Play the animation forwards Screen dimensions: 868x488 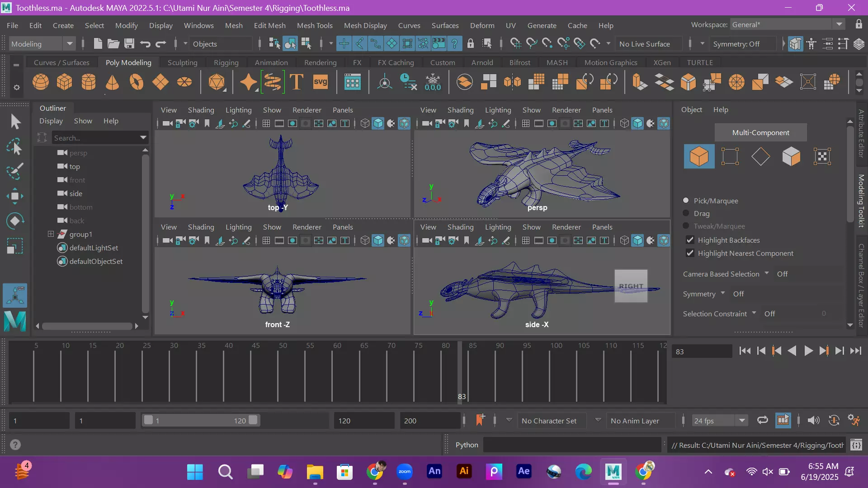coord(808,351)
